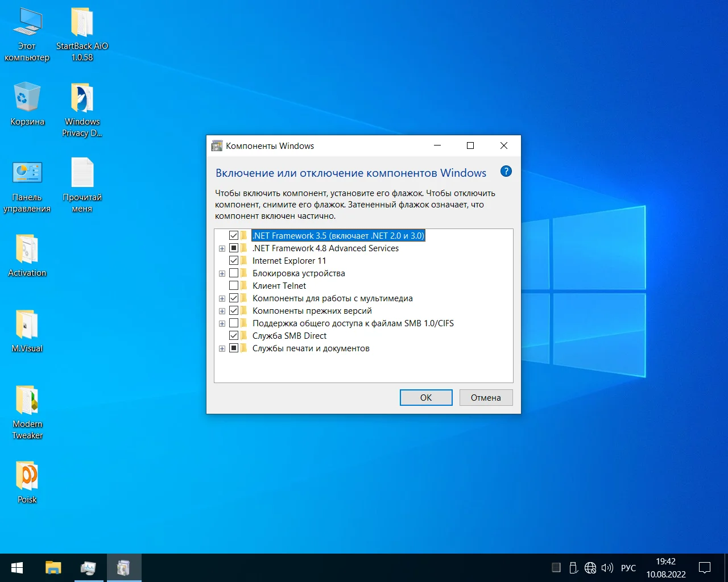Toggle the Службы печати и документов checkbox
The height and width of the screenshot is (582, 728).
point(234,348)
